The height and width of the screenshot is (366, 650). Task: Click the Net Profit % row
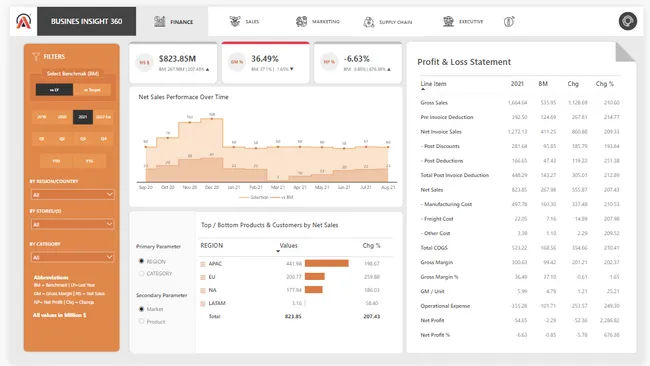coord(520,335)
